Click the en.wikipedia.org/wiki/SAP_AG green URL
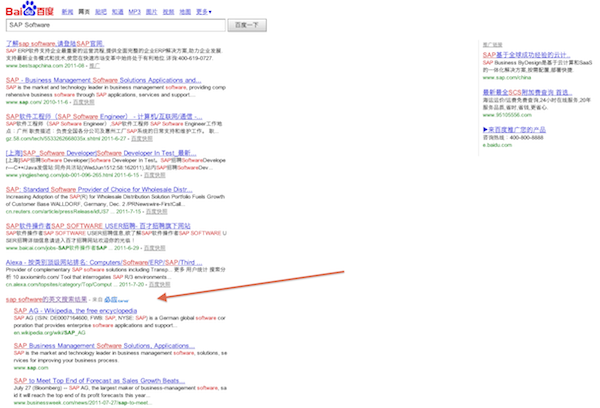Screen dimensions: 600x408 [50, 333]
